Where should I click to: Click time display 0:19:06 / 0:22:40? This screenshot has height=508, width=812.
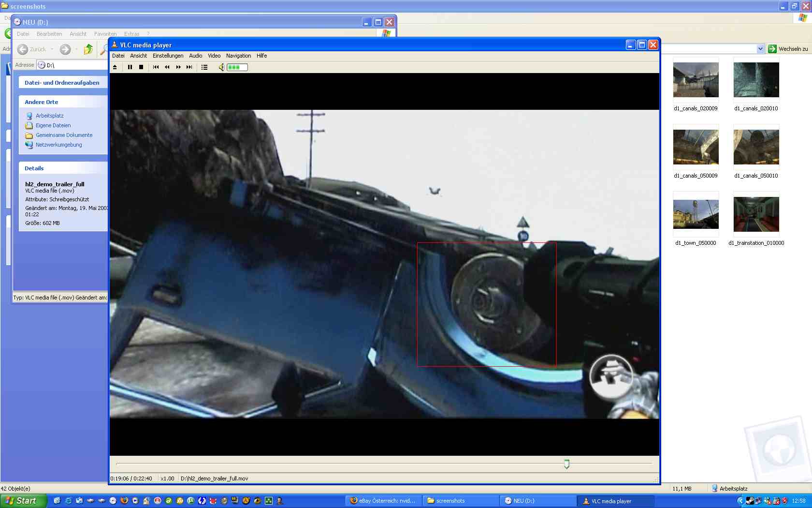pos(131,478)
